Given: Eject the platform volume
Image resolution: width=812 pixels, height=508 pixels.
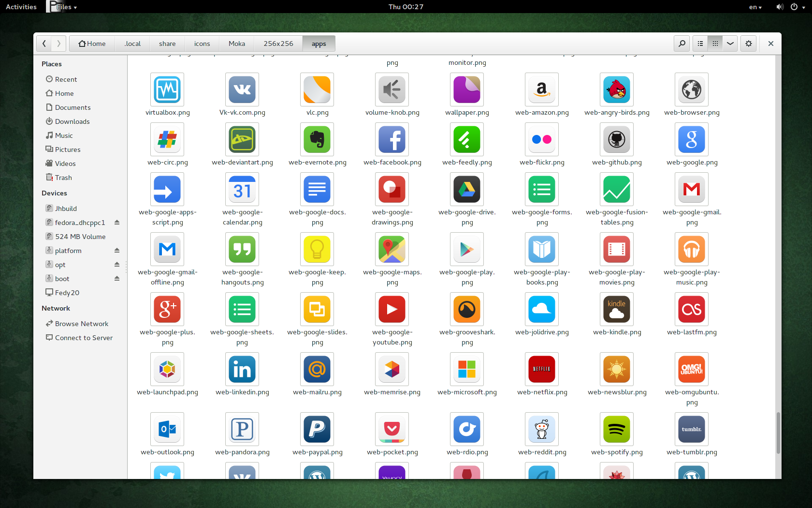Looking at the screenshot, I should (x=117, y=250).
